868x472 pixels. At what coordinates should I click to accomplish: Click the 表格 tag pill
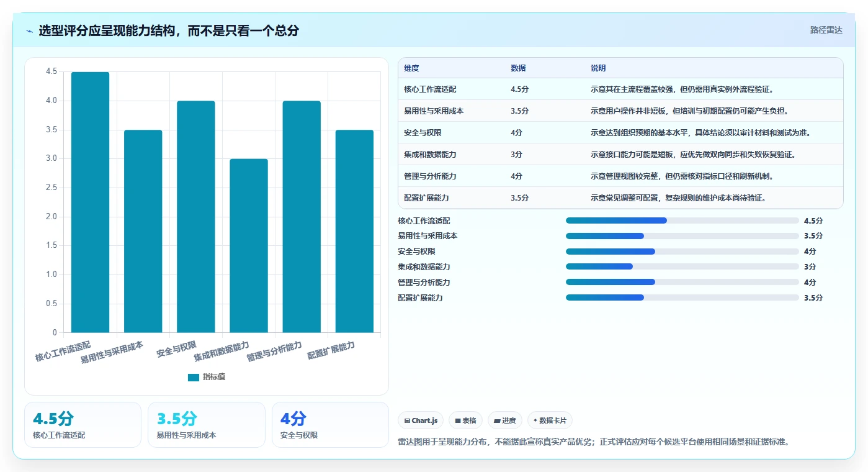(465, 420)
